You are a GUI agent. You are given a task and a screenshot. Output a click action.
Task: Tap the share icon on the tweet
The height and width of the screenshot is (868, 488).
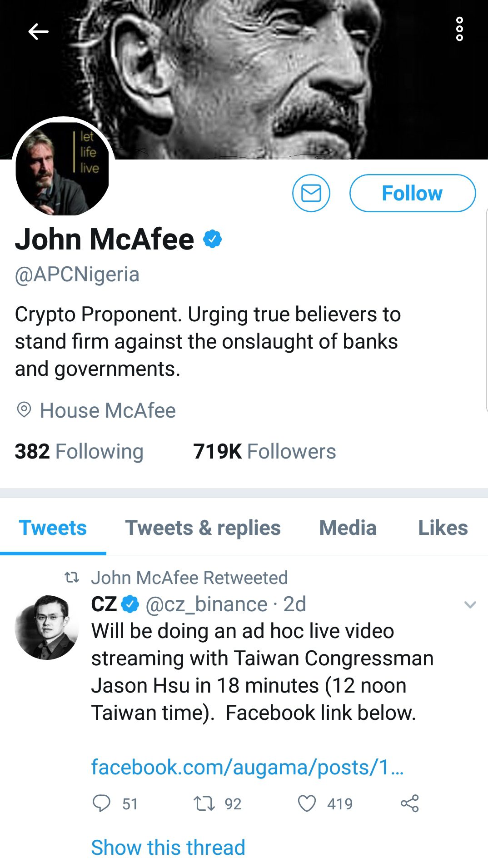409,803
